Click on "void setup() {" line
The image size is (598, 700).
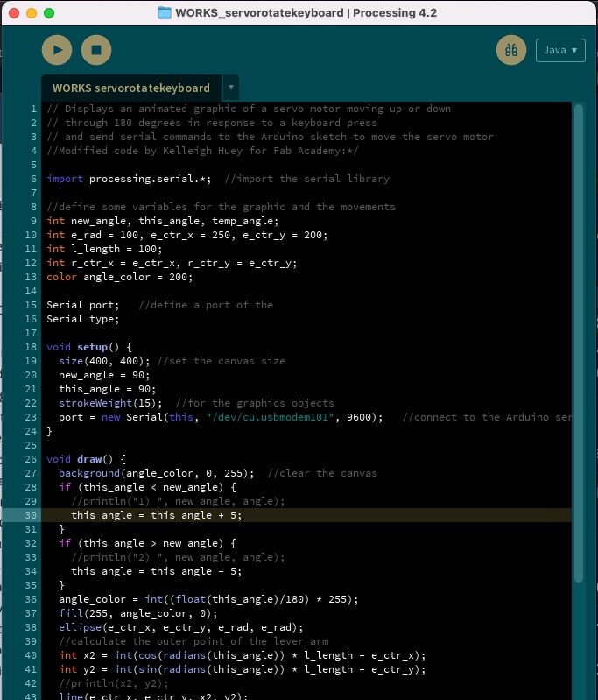[x=89, y=347]
